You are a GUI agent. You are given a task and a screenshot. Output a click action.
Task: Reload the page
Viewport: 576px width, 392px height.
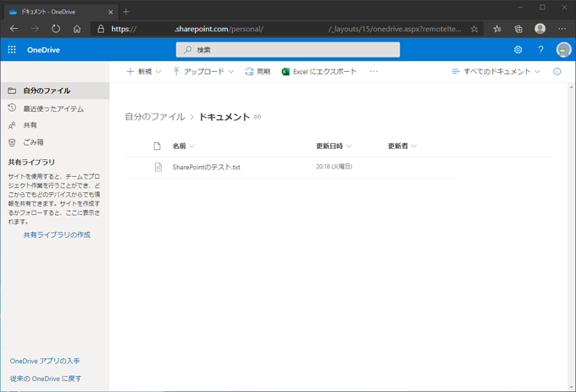pyautogui.click(x=56, y=29)
